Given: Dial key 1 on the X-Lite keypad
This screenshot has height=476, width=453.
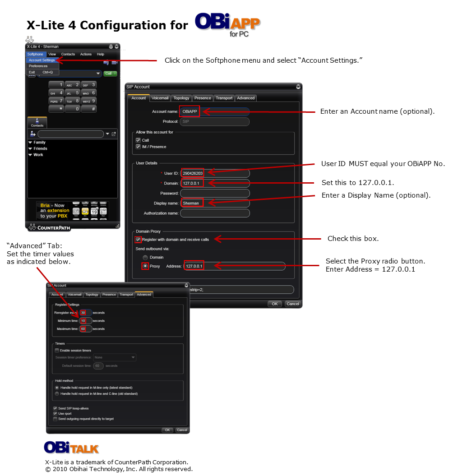Looking at the screenshot, I should pos(56,85).
